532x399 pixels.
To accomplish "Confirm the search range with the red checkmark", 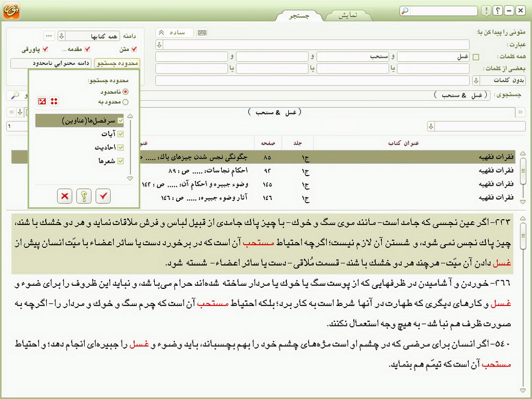I will 103,196.
